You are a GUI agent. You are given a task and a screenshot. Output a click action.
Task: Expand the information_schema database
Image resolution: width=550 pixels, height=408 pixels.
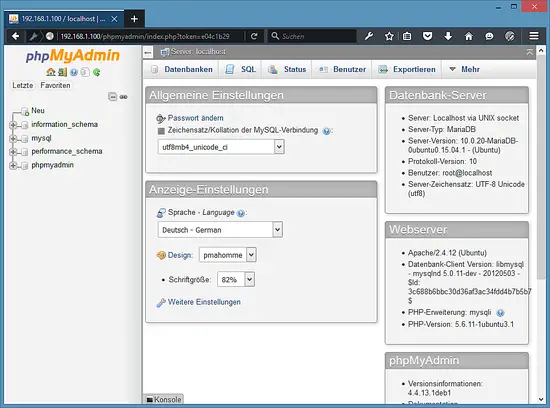[13, 125]
